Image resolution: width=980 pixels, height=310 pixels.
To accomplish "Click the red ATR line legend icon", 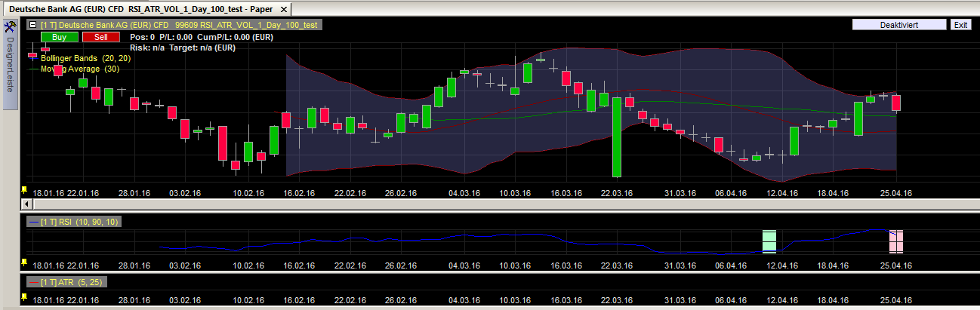I will click(x=33, y=282).
